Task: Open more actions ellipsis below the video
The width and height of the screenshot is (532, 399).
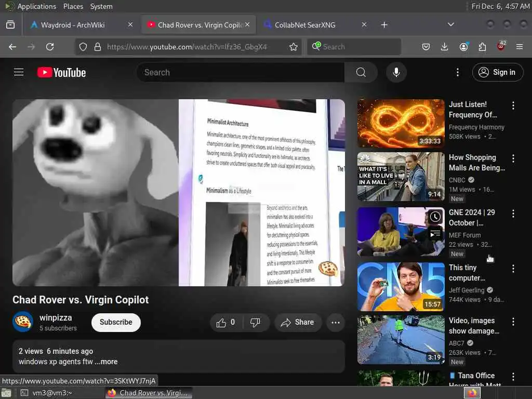Action: (335, 322)
